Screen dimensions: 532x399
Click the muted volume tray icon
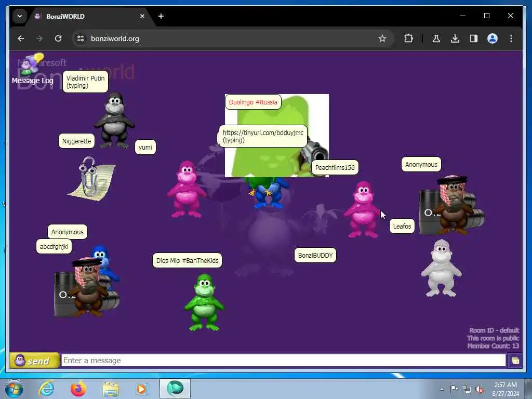(x=480, y=390)
